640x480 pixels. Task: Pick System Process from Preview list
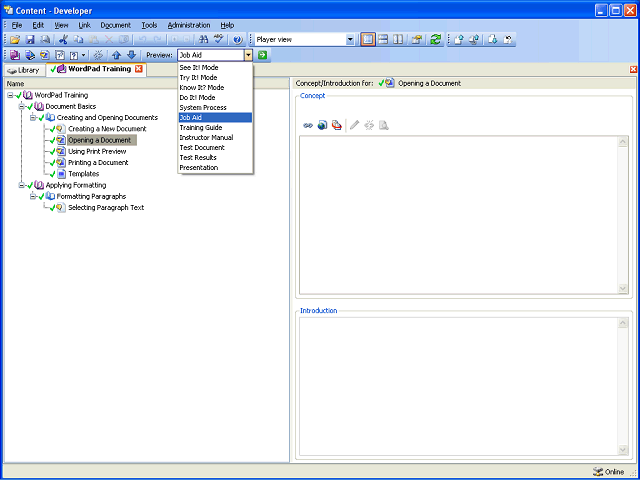(x=215, y=108)
